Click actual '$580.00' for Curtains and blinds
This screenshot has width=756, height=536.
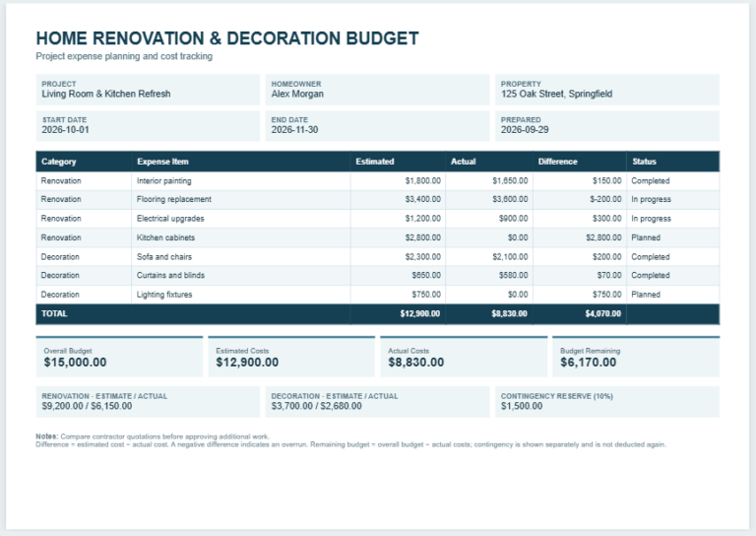coord(514,276)
